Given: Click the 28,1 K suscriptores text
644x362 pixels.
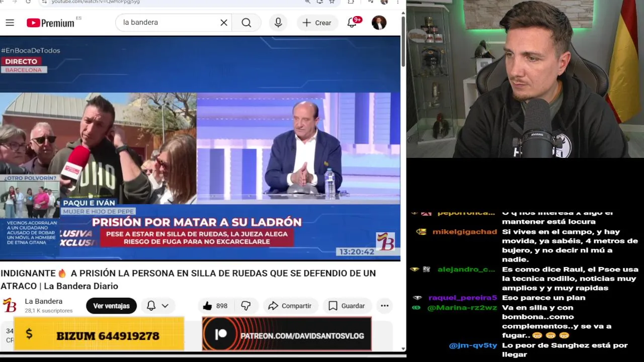Looking at the screenshot, I should [49, 311].
